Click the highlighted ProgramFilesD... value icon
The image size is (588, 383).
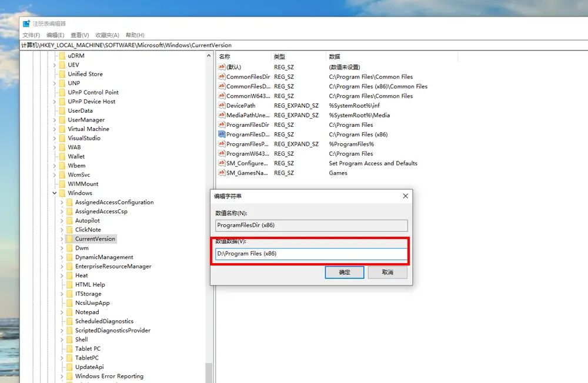click(x=222, y=134)
